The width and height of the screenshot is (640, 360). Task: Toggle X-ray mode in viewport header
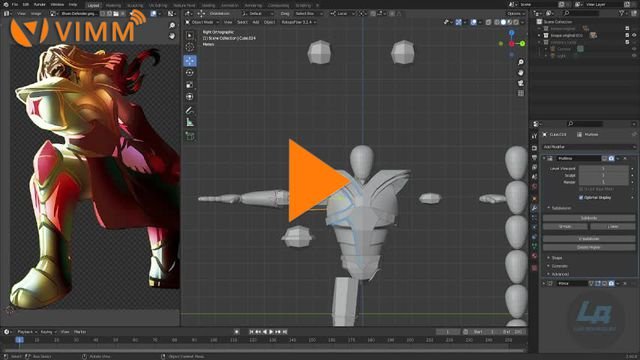tap(489, 22)
